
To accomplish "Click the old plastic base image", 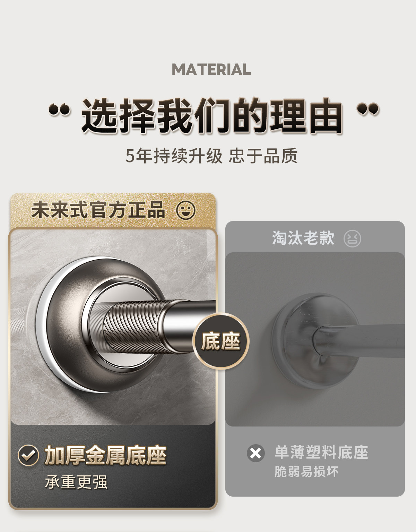I will tap(315, 339).
